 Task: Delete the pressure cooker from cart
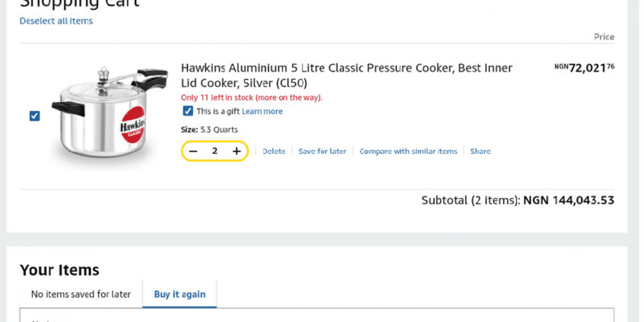274,151
